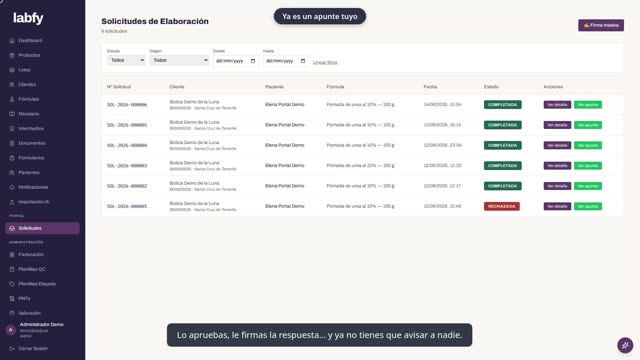View apunte for SOL-2026-000006
Image resolution: width=640 pixels, height=360 pixels.
[588, 105]
